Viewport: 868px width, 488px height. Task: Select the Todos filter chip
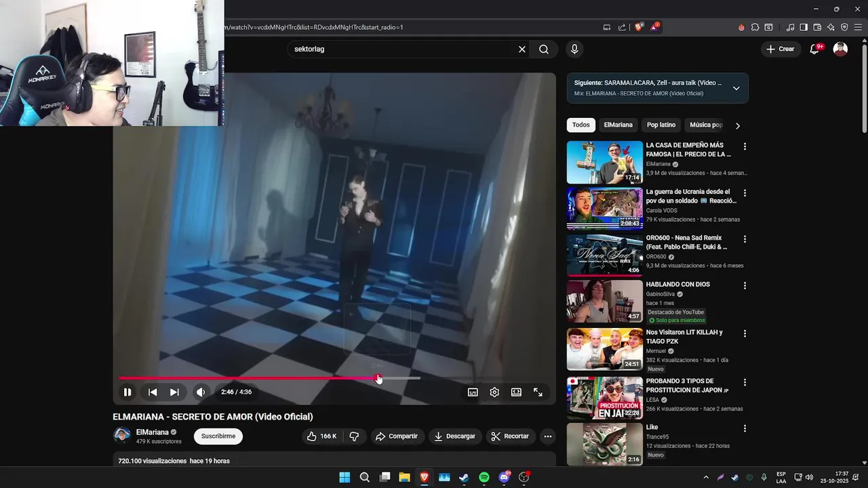point(580,125)
